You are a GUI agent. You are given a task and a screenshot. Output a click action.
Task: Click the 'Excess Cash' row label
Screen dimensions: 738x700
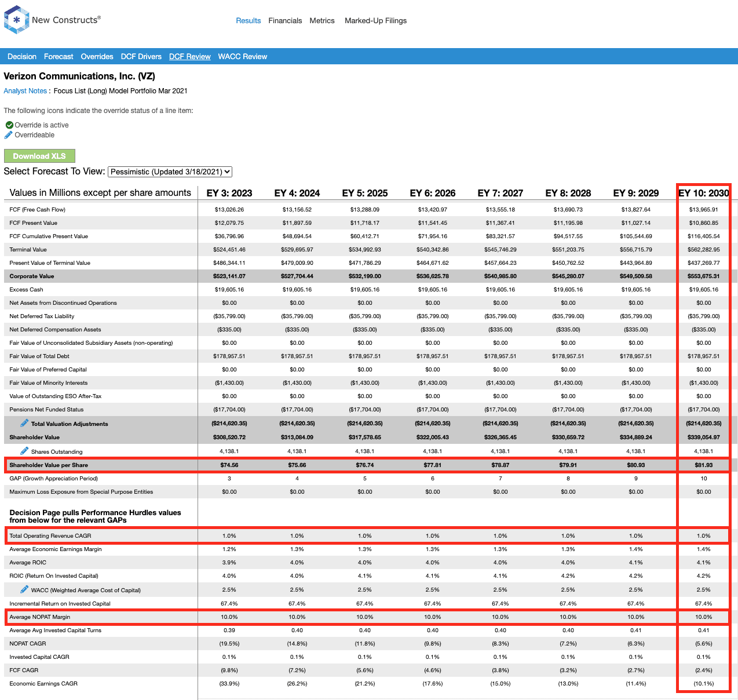(x=27, y=290)
